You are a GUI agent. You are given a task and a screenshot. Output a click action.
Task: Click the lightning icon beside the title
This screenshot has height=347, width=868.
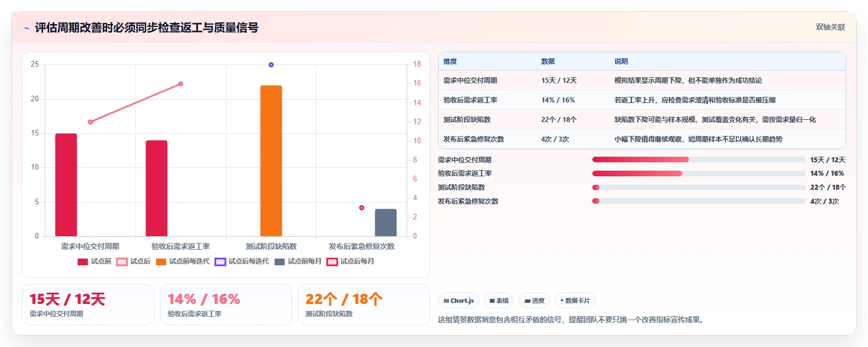click(x=26, y=28)
